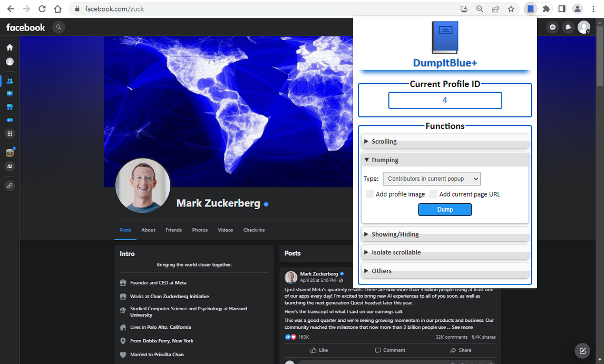Open the dump Type dropdown
This screenshot has width=604, height=364.
[431, 179]
